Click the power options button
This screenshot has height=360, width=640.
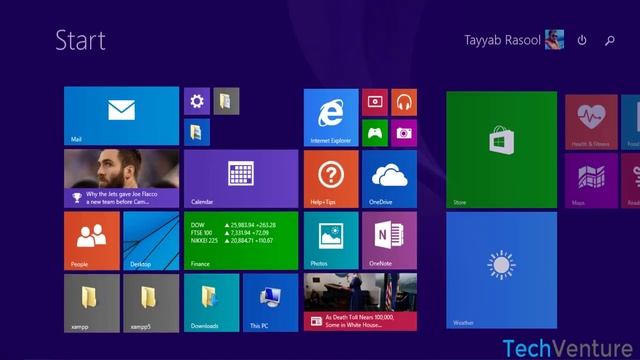582,40
